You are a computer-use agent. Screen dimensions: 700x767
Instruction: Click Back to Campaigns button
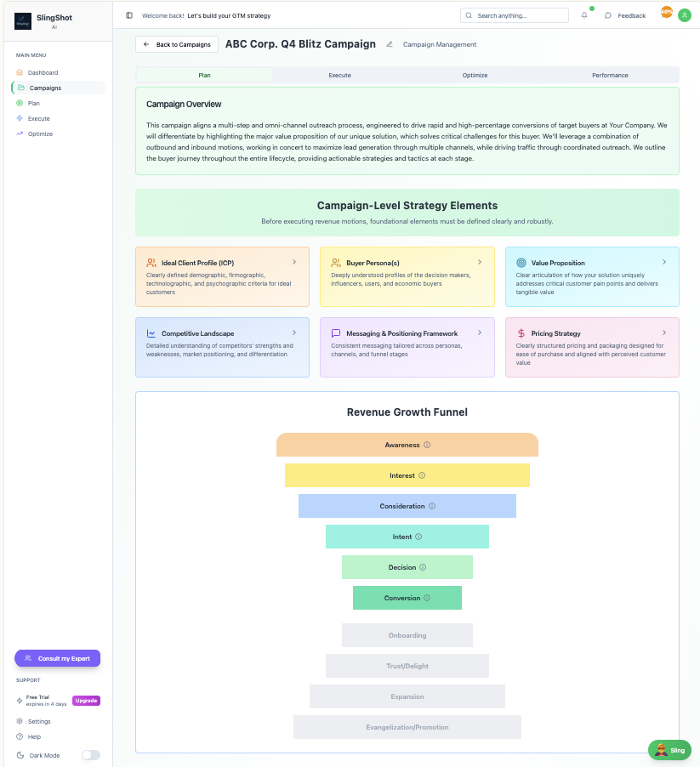(x=177, y=44)
